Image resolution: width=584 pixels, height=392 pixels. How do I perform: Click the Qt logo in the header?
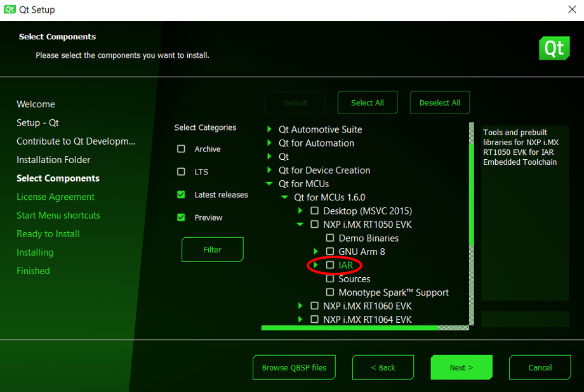554,49
